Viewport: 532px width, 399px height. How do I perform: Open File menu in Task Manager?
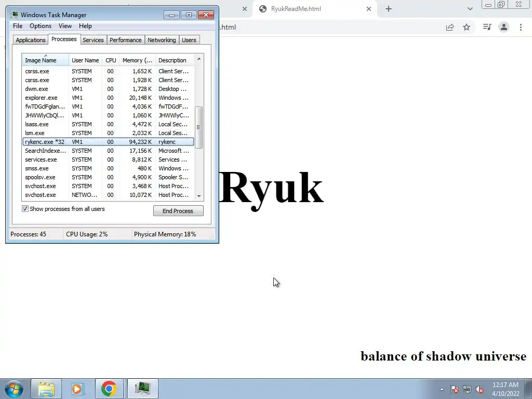tap(18, 26)
